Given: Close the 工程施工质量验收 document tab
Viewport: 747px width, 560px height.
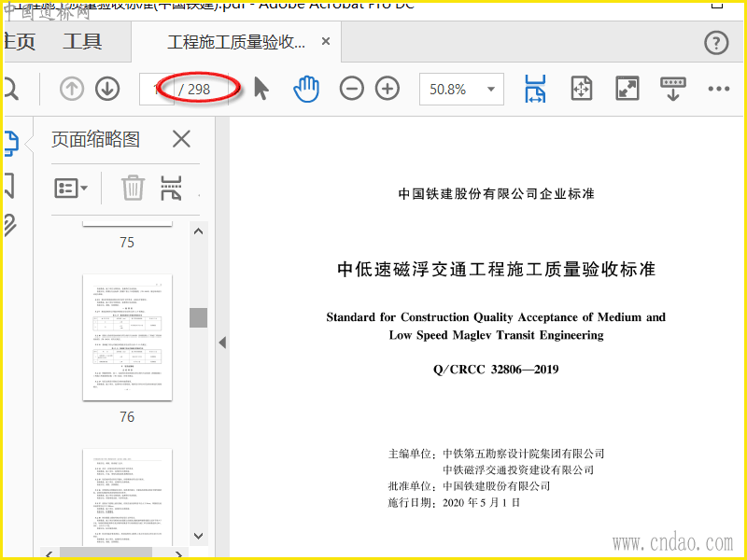Looking at the screenshot, I should [326, 41].
